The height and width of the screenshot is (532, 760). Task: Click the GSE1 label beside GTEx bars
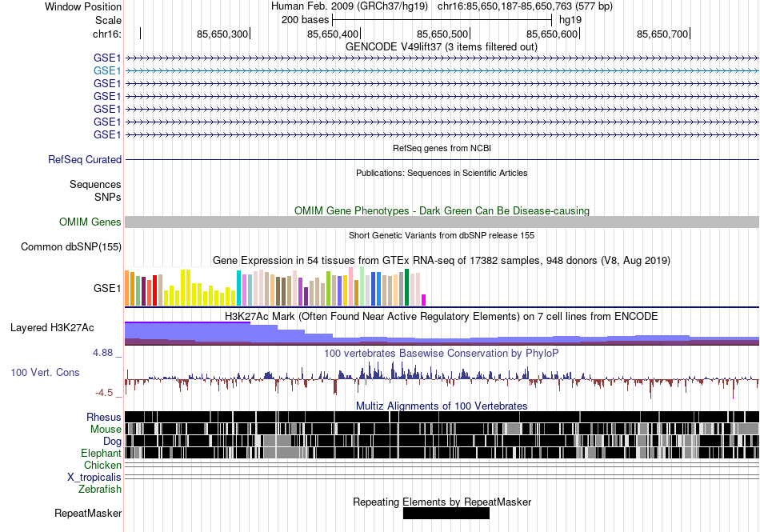pos(107,288)
